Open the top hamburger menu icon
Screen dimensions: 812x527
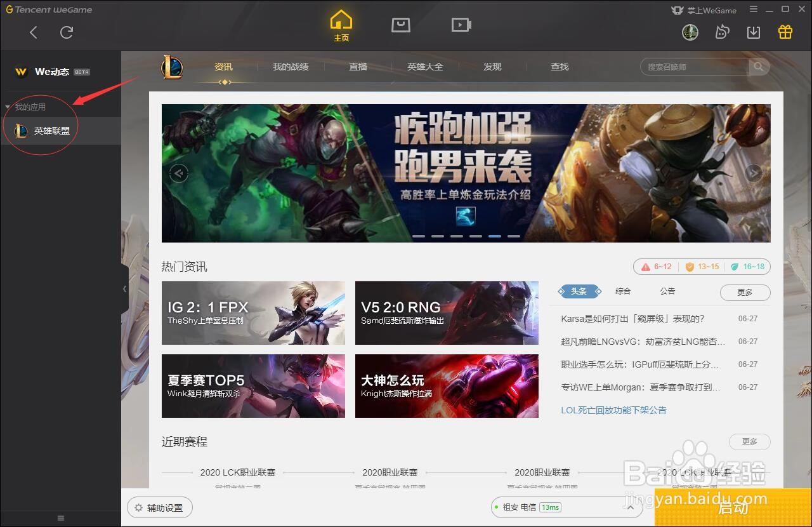coord(754,10)
